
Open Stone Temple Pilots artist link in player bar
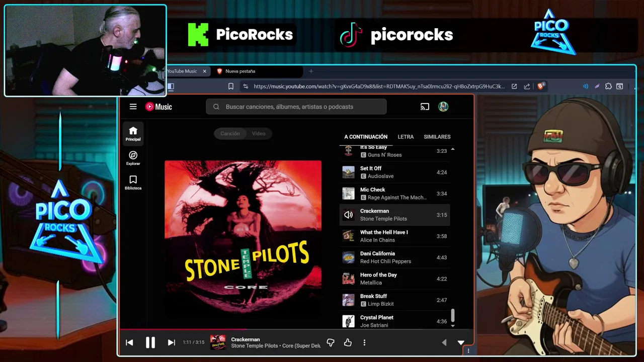254,346
